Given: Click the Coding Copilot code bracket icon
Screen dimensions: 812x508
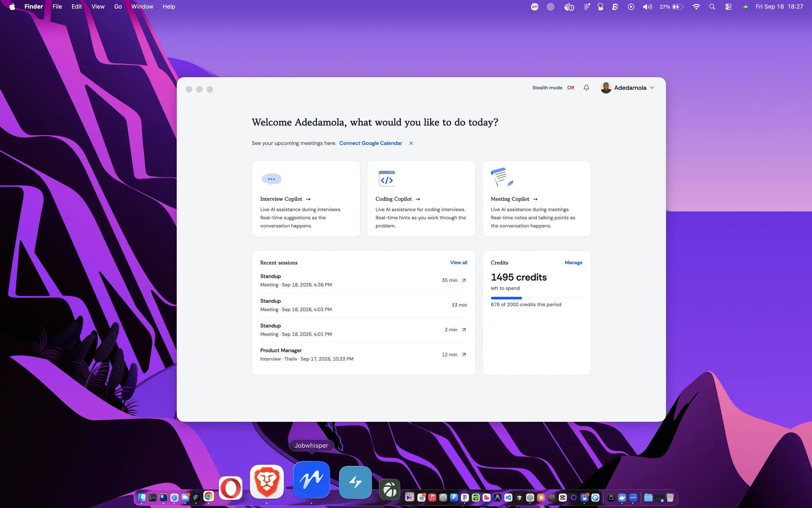Looking at the screenshot, I should 387,179.
